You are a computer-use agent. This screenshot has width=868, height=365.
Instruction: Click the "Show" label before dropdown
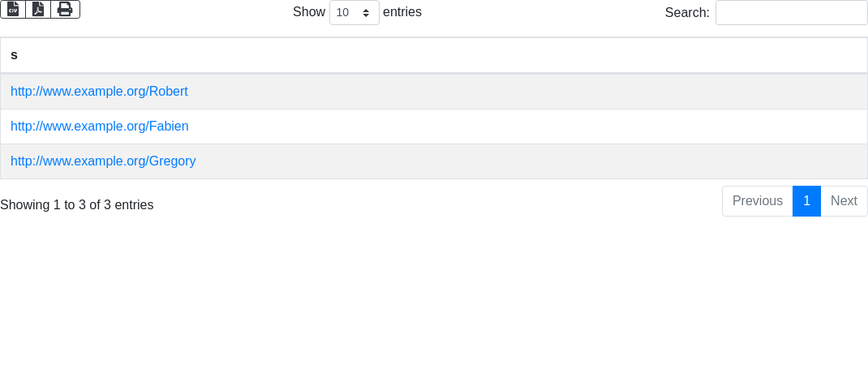pyautogui.click(x=309, y=12)
